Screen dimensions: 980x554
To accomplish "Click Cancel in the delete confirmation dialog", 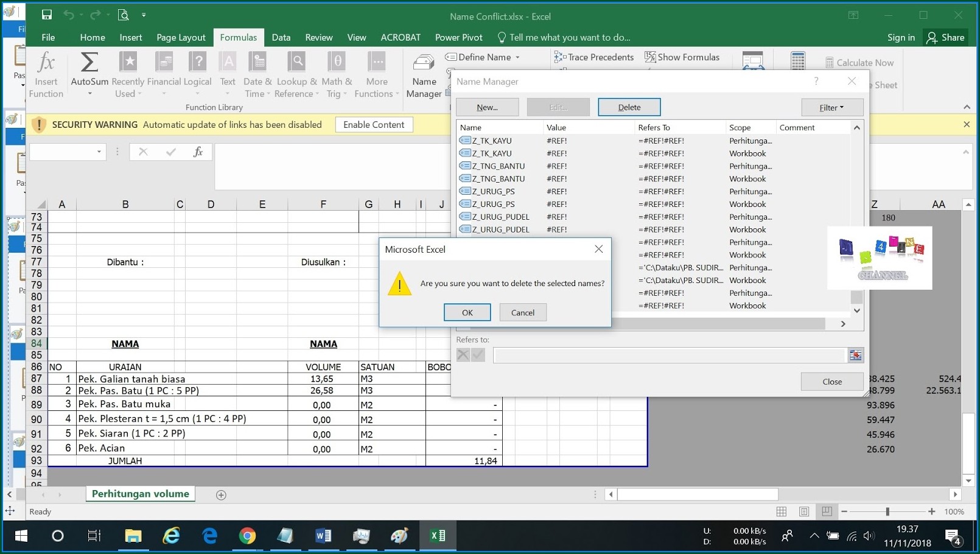I will tap(523, 312).
